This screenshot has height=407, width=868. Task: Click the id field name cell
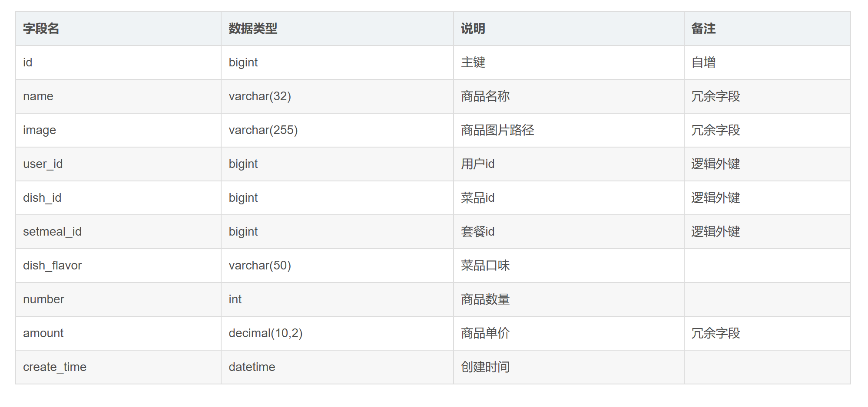click(x=118, y=62)
